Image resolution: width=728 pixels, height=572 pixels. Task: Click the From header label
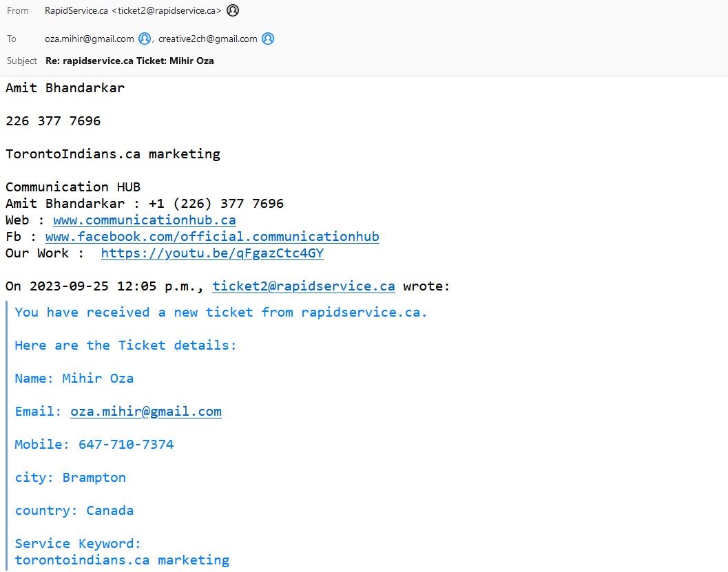click(x=18, y=10)
